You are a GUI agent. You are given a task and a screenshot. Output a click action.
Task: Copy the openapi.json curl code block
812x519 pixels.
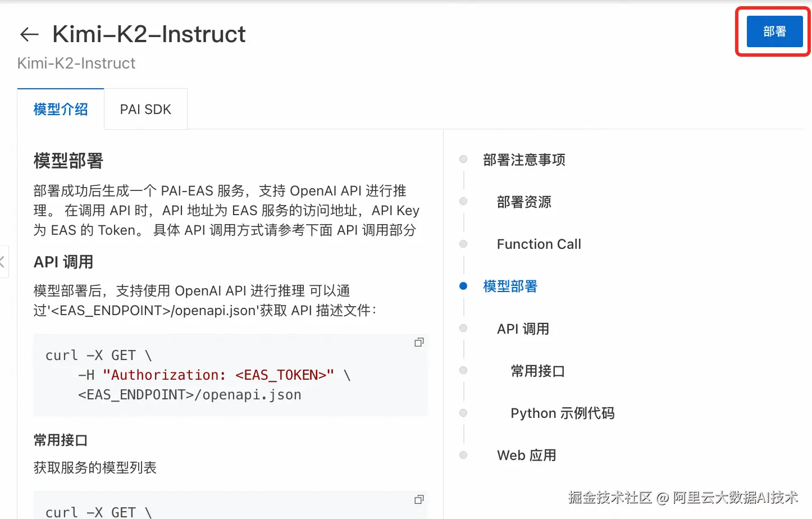click(x=419, y=342)
